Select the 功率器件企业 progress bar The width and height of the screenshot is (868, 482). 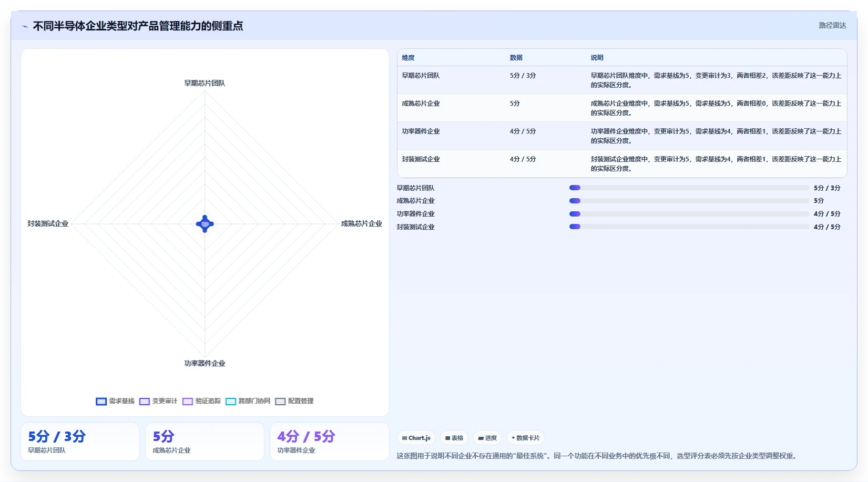click(x=689, y=214)
